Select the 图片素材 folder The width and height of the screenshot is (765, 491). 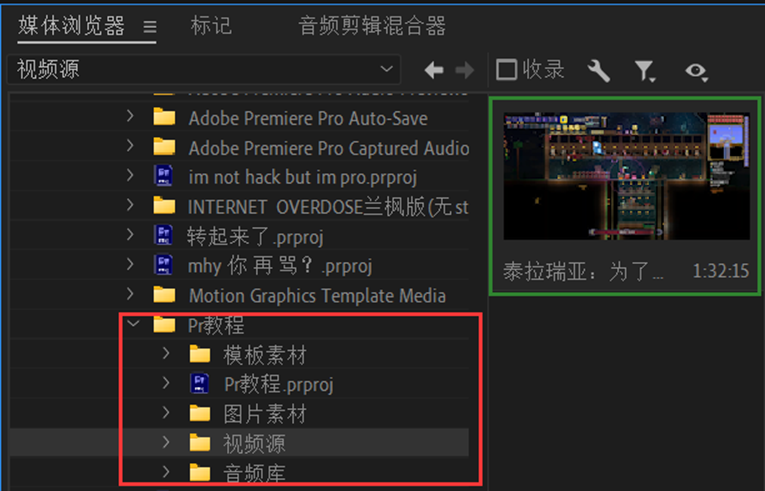(x=264, y=413)
